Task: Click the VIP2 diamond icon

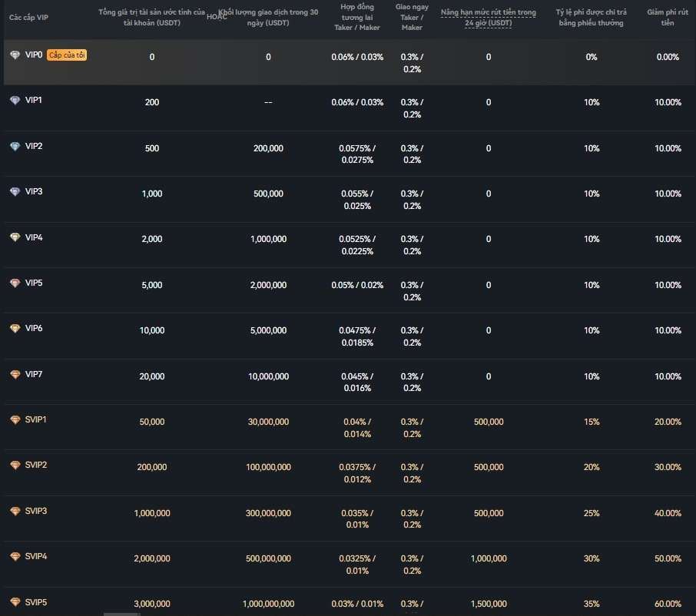Action: (15, 146)
